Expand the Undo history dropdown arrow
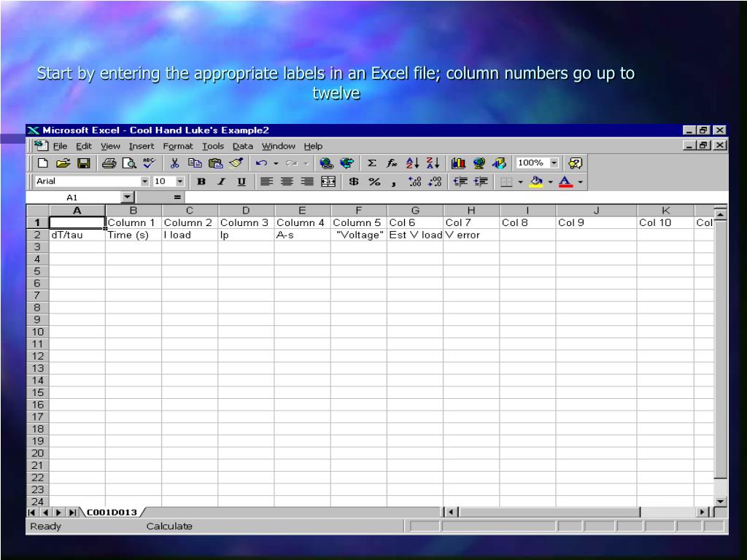Image resolution: width=747 pixels, height=560 pixels. (x=276, y=163)
